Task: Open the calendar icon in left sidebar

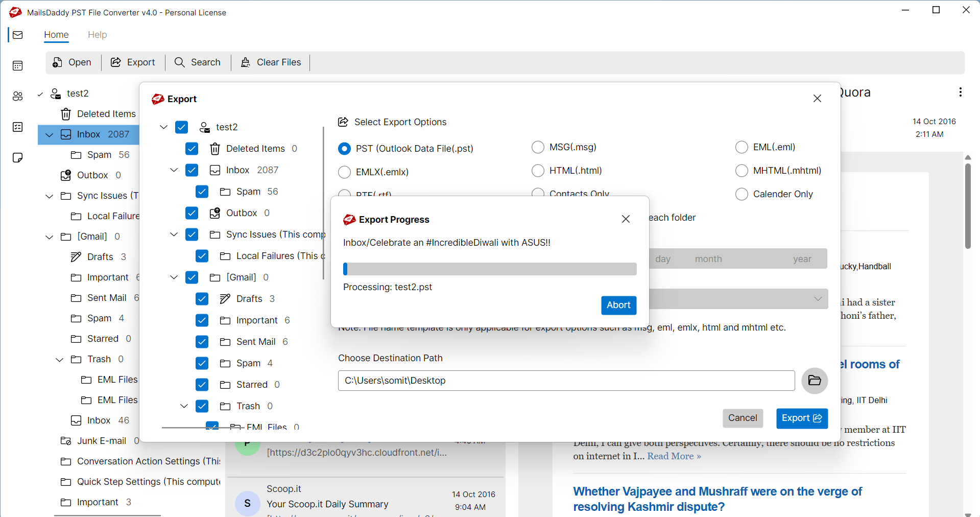Action: tap(18, 65)
